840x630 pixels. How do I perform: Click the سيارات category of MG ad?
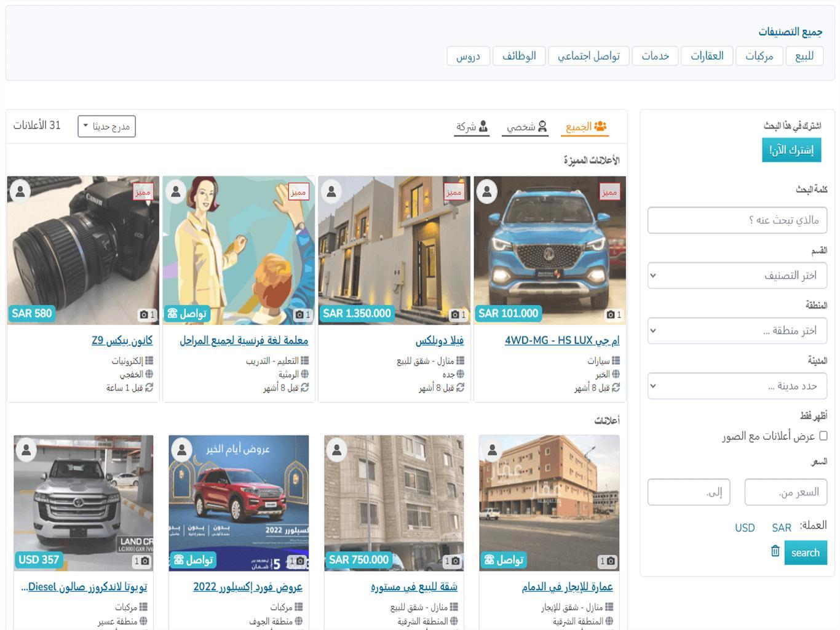(598, 361)
